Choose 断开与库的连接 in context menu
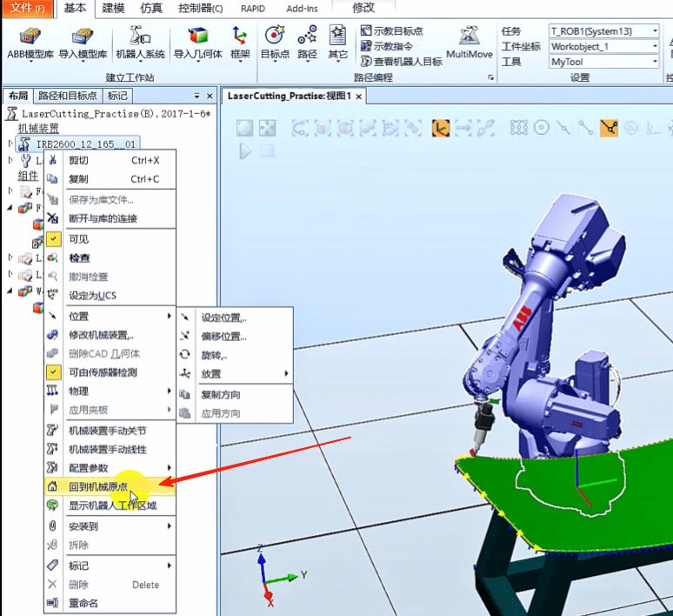 coord(110,218)
